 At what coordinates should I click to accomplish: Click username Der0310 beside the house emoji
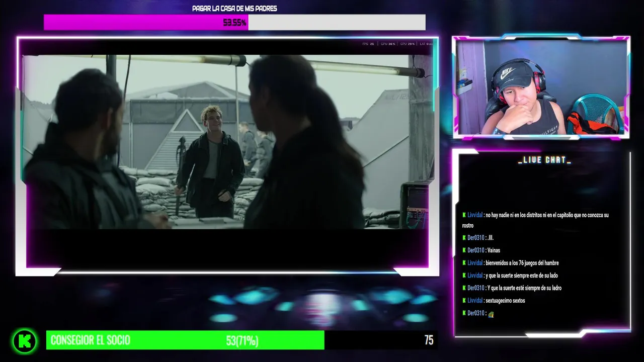point(476,313)
